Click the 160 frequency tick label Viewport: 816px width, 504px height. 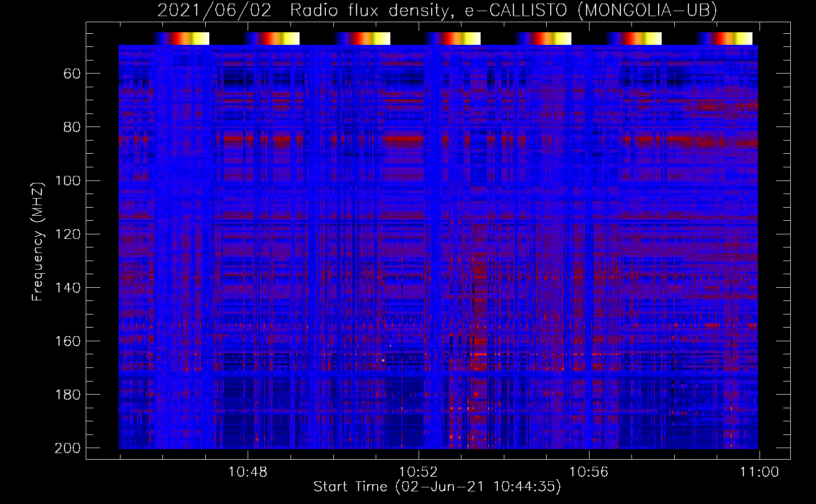[68, 341]
